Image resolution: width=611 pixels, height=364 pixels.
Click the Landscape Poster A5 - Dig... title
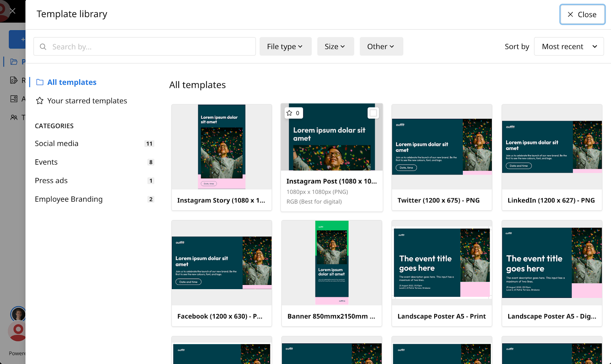click(x=552, y=316)
